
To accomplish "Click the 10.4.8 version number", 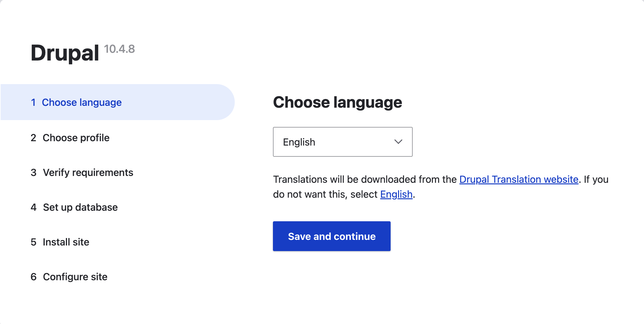I will coord(119,49).
